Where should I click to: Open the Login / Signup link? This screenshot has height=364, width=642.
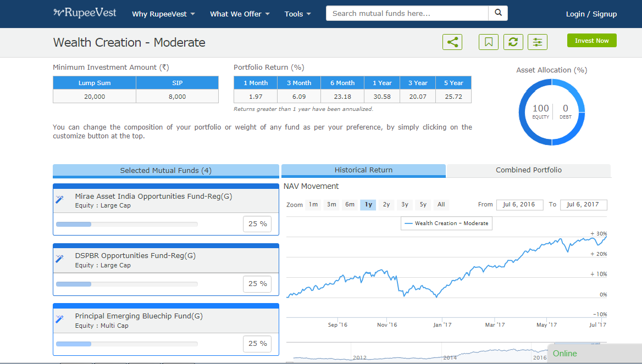point(591,14)
